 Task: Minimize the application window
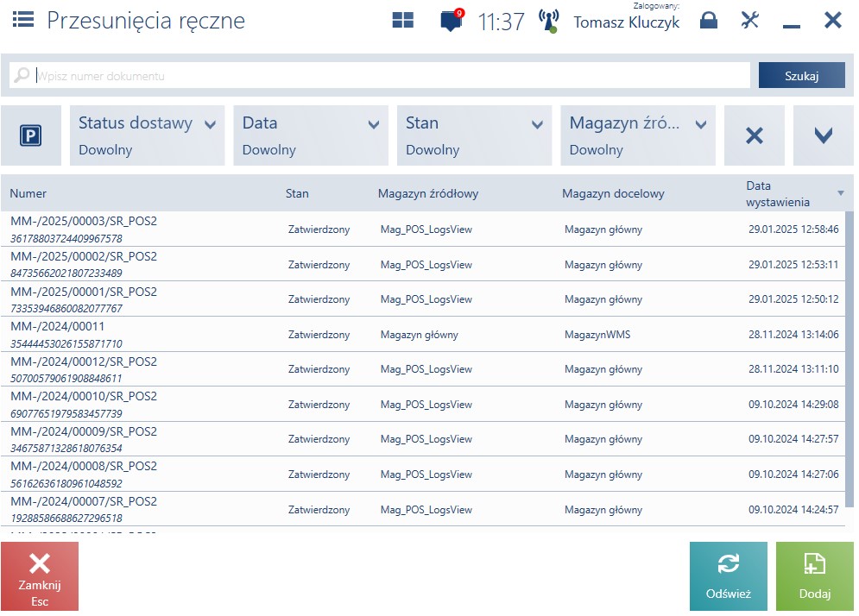click(x=791, y=26)
